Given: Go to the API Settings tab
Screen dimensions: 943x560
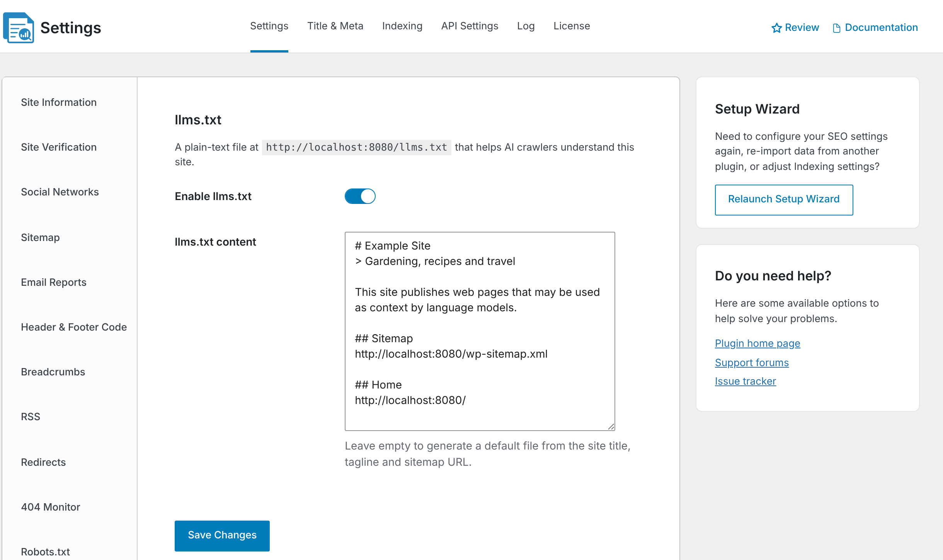Looking at the screenshot, I should tap(470, 26).
